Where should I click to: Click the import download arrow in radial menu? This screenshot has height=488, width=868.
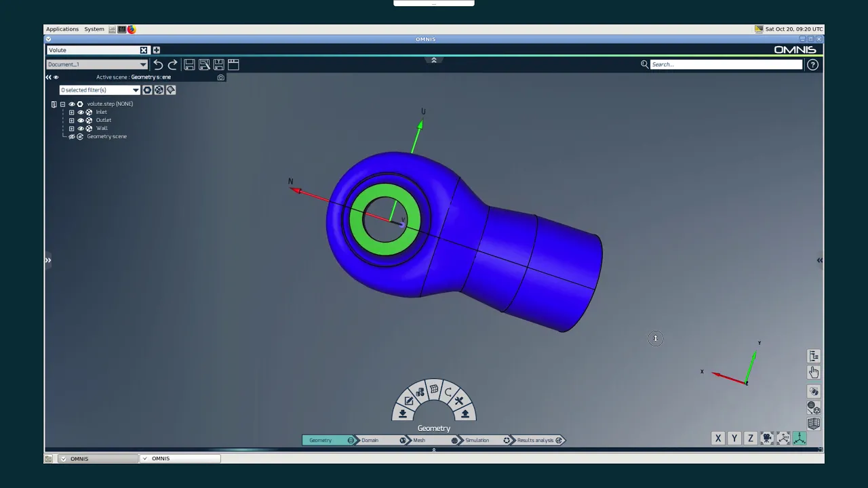(402, 413)
